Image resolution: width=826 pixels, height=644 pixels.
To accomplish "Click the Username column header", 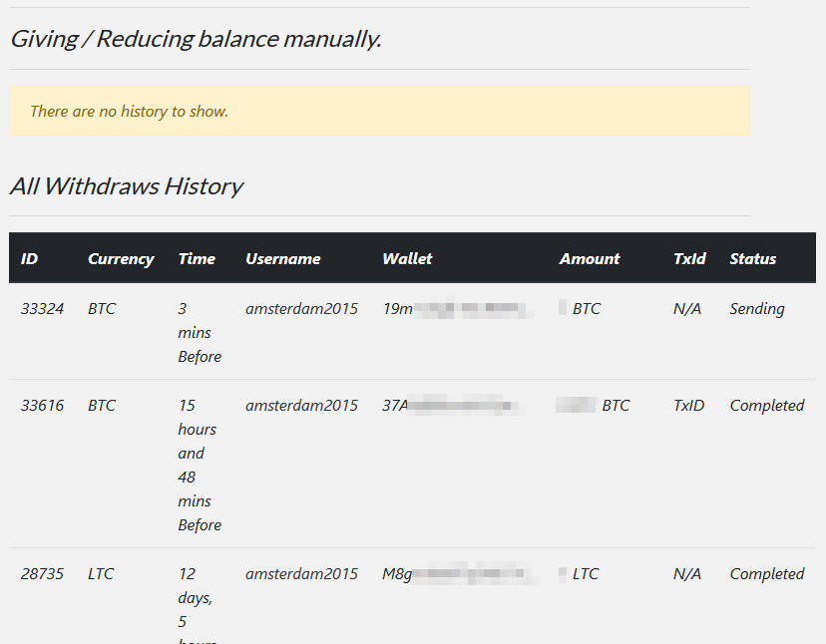I will 283,259.
